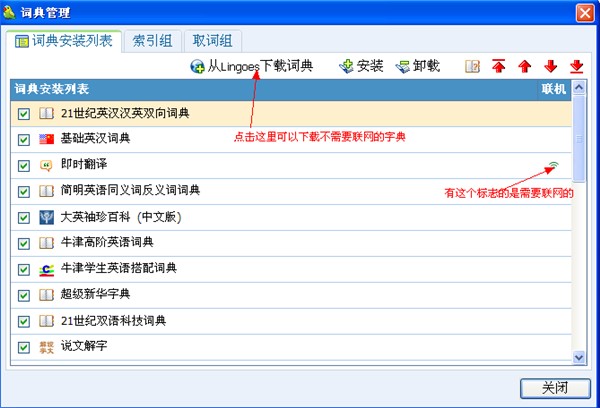The height and width of the screenshot is (408, 600).
Task: Click the 卸载 uninstall dictionary icon
Action: (403, 67)
